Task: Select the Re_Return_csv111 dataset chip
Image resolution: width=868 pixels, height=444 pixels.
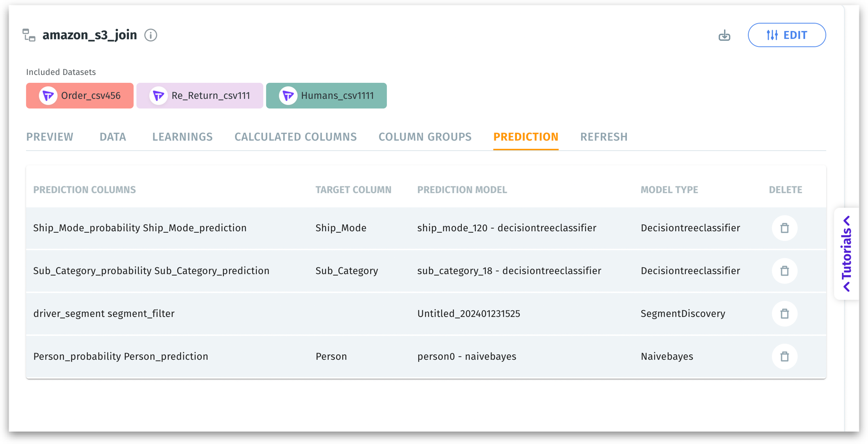Action: click(200, 96)
